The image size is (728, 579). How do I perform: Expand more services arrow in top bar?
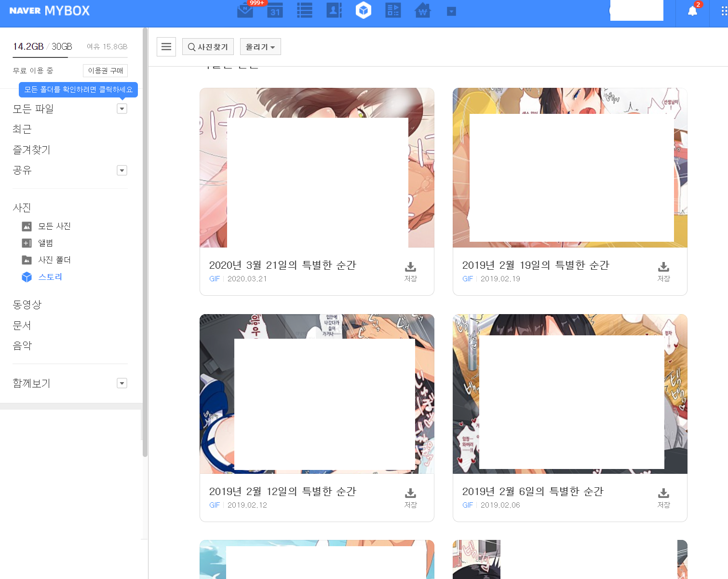tap(451, 12)
